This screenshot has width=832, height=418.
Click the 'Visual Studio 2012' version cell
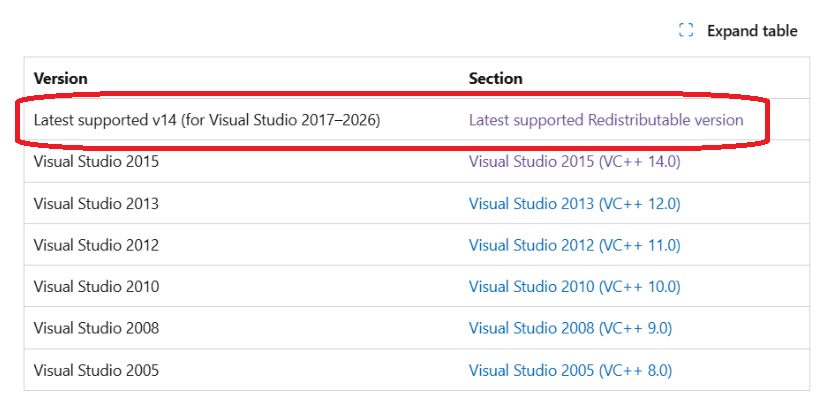point(96,245)
